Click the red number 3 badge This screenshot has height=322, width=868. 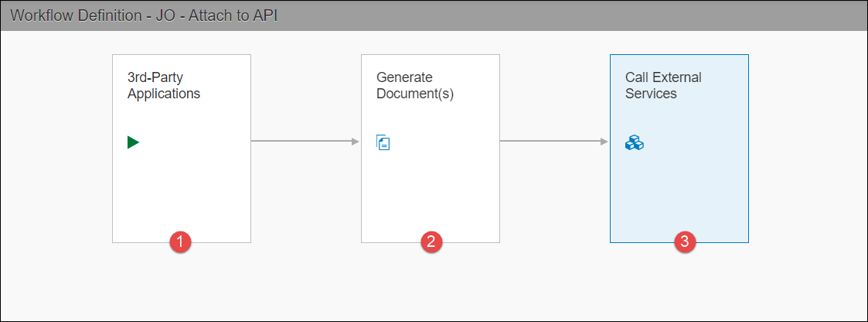pyautogui.click(x=683, y=242)
